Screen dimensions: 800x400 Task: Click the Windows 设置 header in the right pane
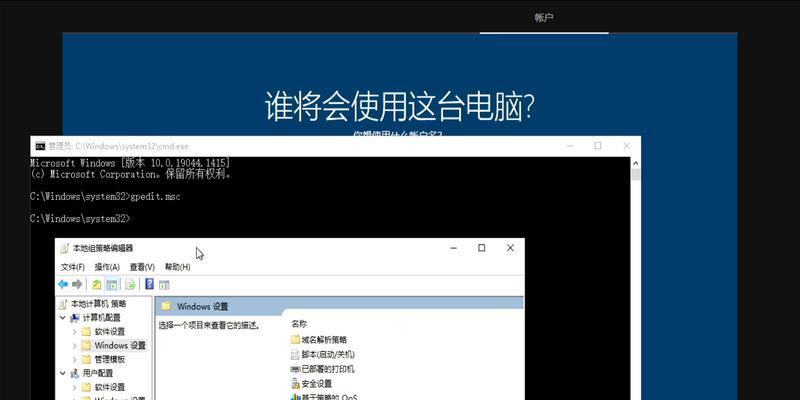[x=203, y=307]
